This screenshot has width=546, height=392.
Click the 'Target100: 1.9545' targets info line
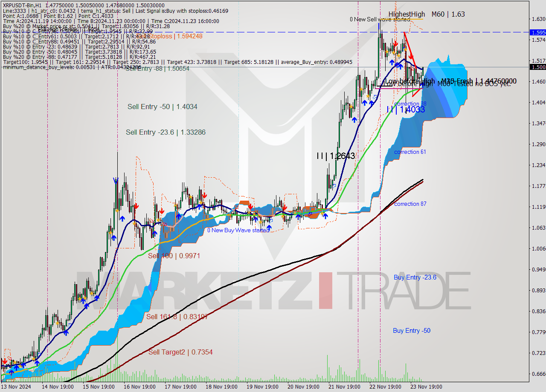point(177,62)
